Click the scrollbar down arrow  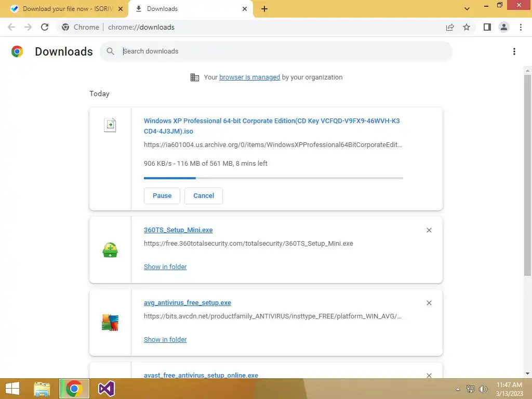[x=527, y=374]
